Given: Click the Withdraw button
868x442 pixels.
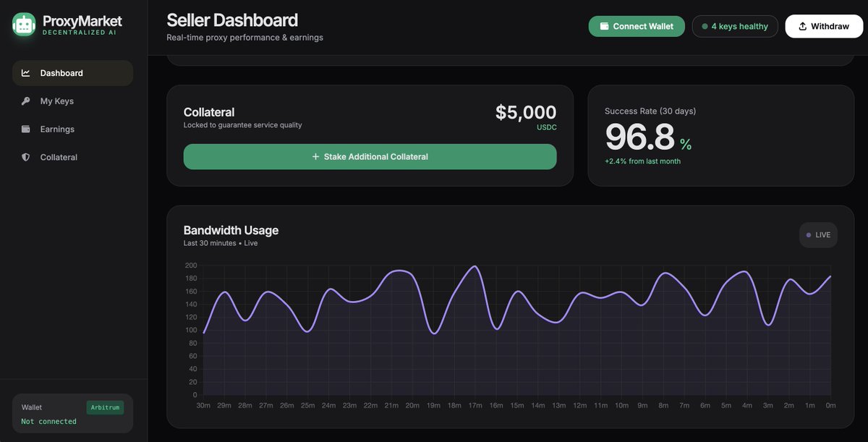Looking at the screenshot, I should (x=824, y=26).
